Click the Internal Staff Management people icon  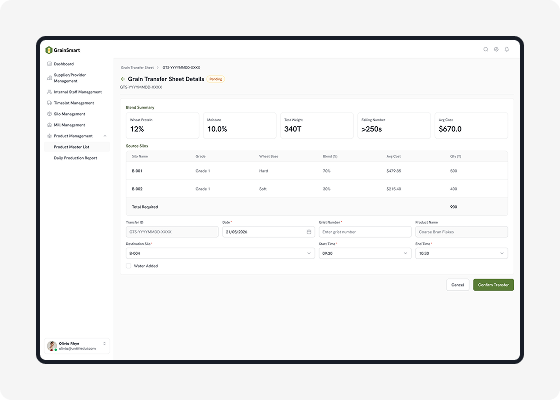pos(49,92)
